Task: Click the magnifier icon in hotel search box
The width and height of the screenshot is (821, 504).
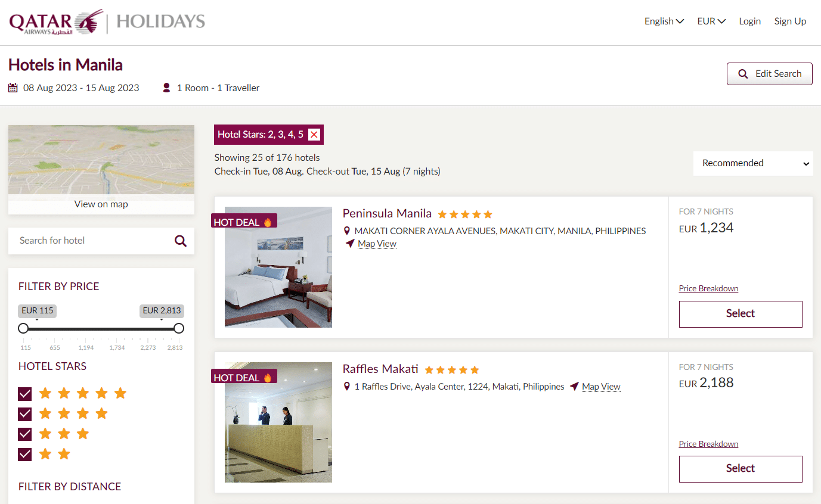Action: click(x=180, y=241)
